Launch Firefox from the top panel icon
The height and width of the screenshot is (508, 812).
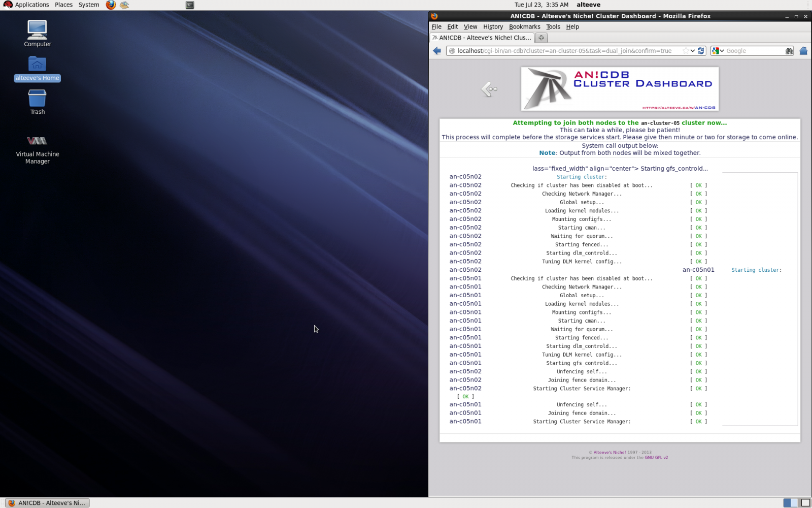(x=111, y=5)
